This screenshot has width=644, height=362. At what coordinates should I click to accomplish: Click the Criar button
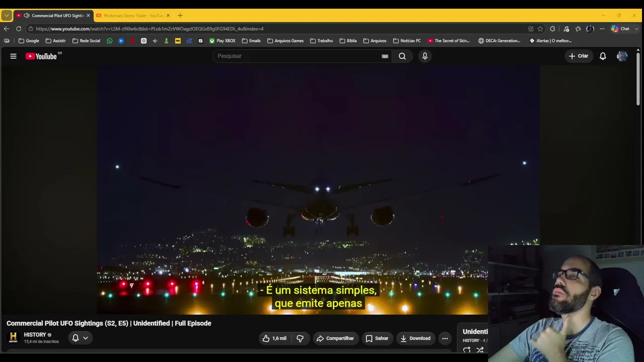click(579, 56)
